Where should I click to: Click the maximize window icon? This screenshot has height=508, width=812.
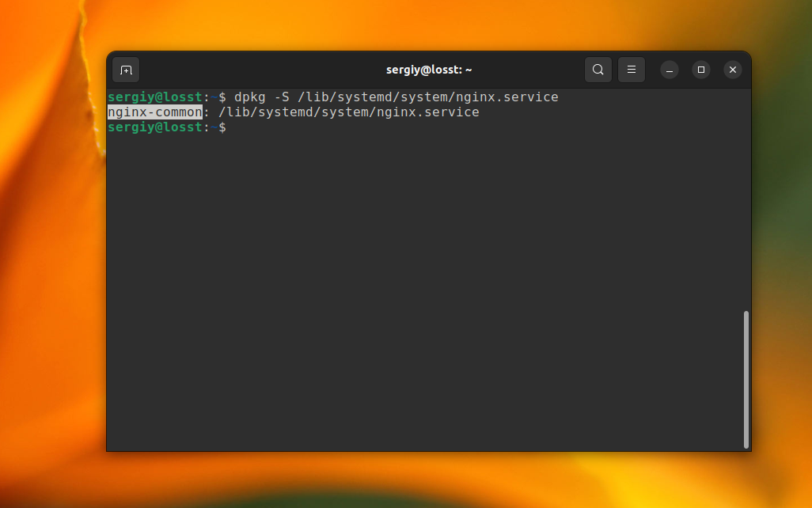point(701,70)
